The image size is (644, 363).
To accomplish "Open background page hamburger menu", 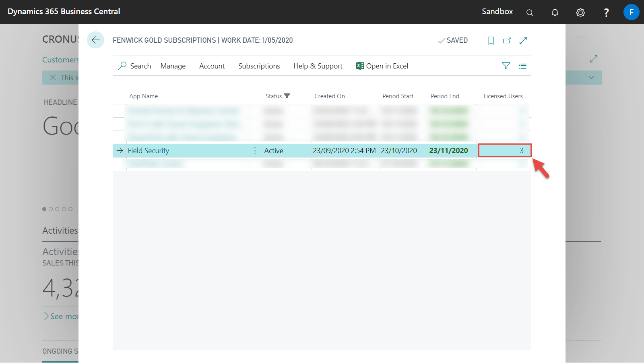I will (581, 39).
